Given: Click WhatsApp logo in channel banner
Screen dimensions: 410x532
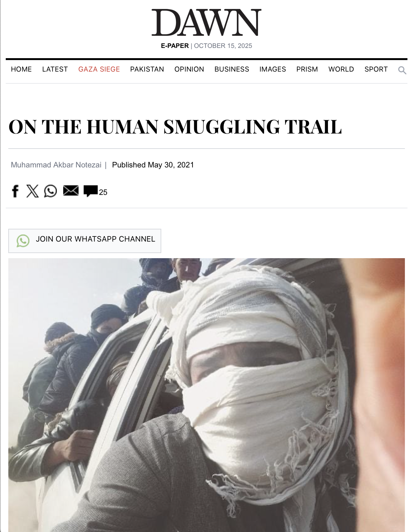Looking at the screenshot, I should [x=23, y=241].
